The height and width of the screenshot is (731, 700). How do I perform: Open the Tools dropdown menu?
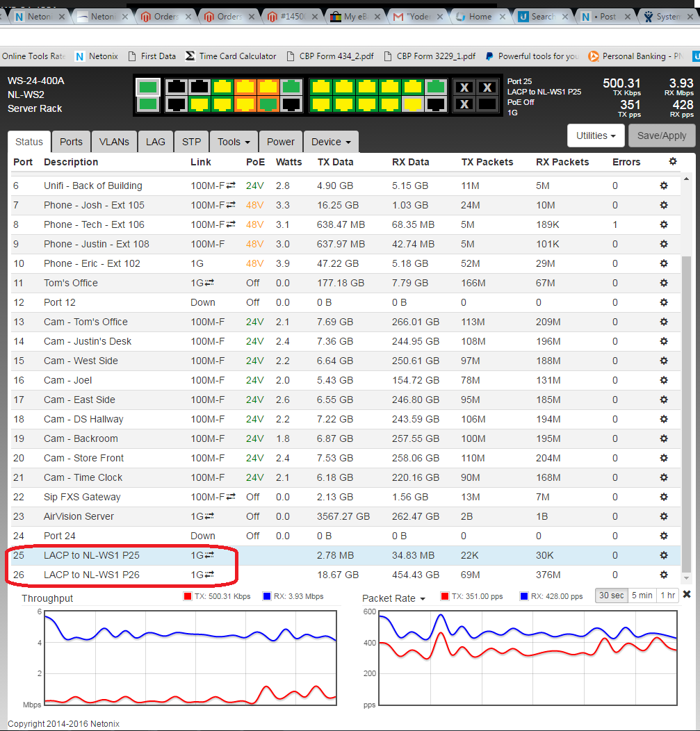[234, 142]
